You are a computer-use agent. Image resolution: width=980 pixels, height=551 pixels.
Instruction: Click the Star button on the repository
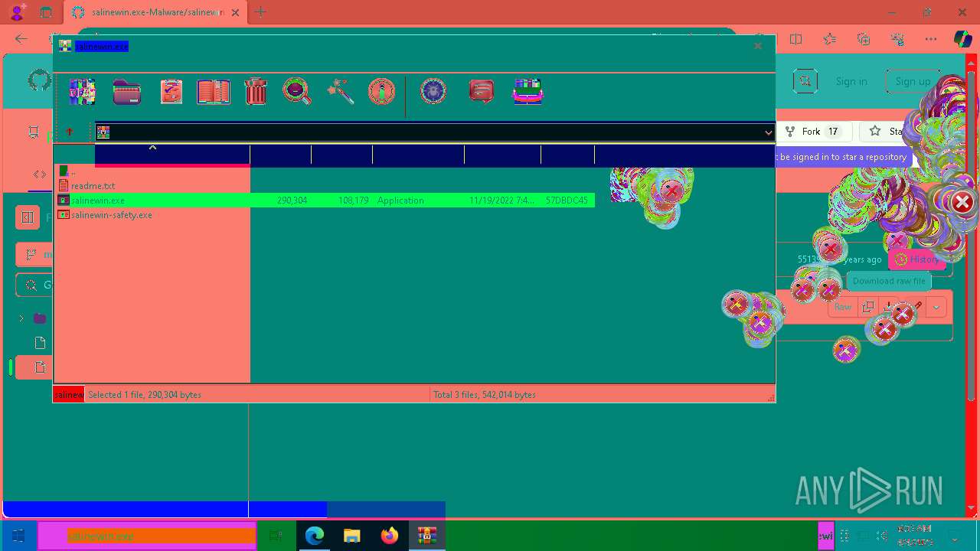[887, 132]
